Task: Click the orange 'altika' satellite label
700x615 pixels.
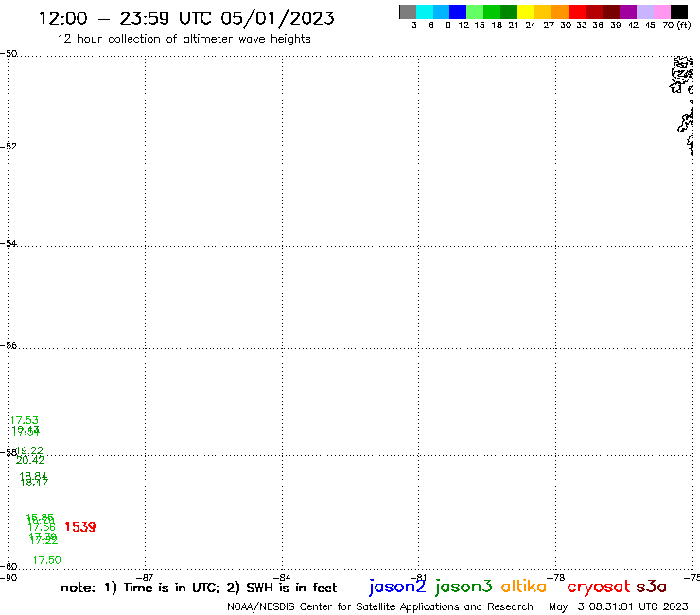Action: point(524,586)
